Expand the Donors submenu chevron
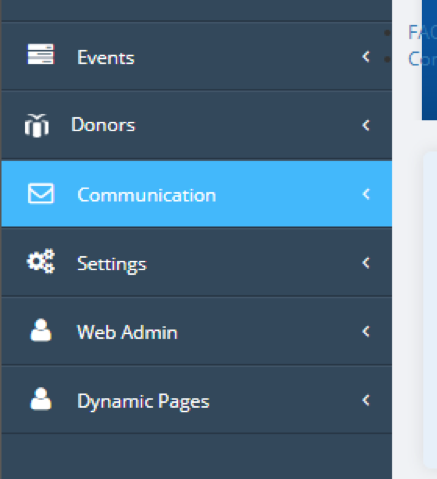Viewport: 437px width, 479px height. pos(366,125)
